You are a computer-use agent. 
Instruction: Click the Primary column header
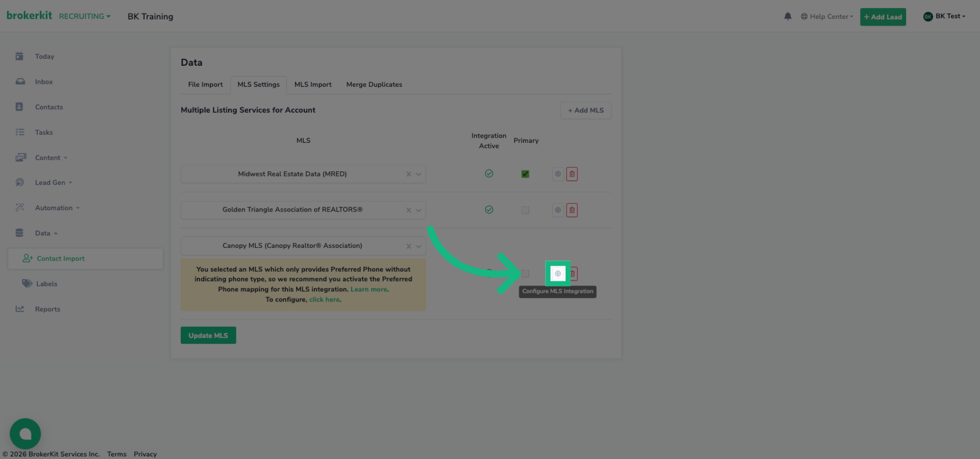point(526,141)
